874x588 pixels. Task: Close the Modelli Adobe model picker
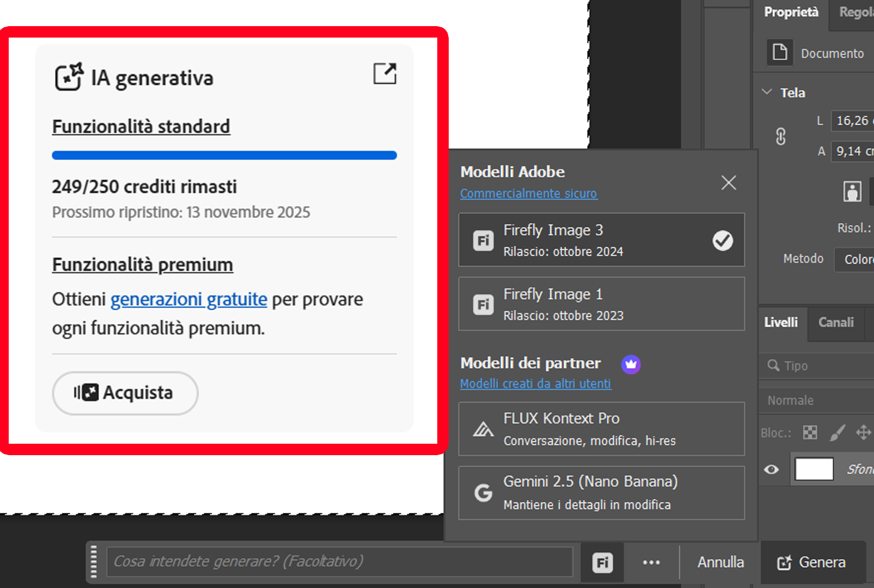(729, 182)
